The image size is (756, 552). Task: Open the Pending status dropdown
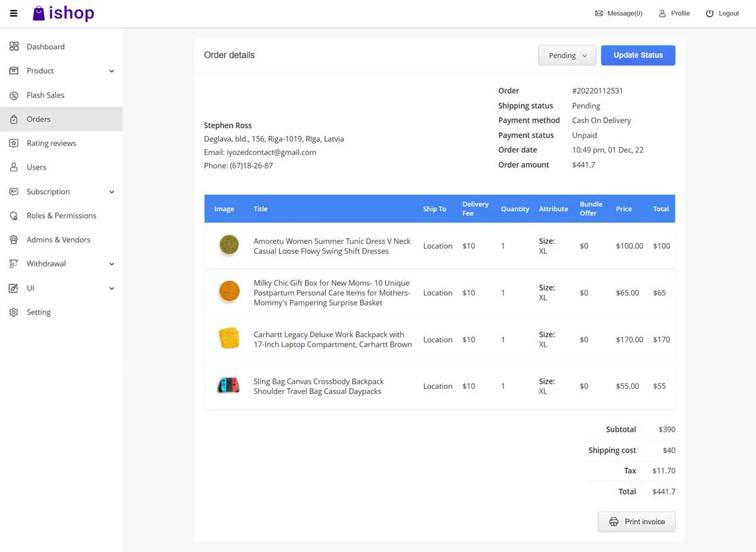567,55
